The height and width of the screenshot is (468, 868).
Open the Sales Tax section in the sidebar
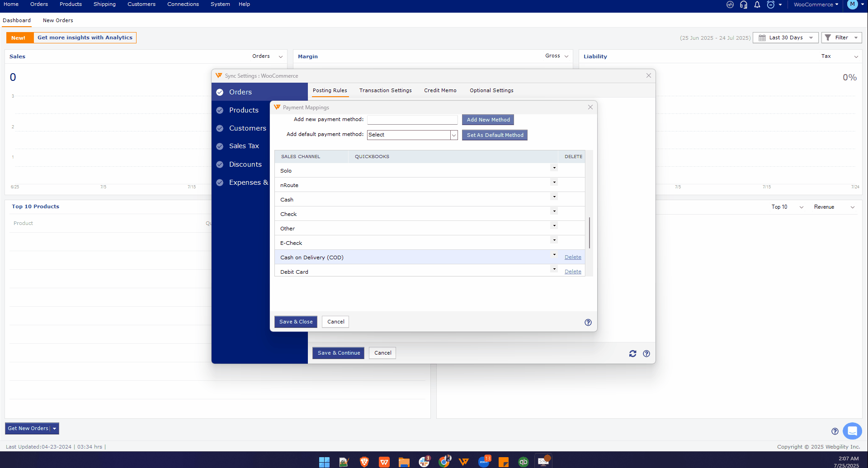pos(244,146)
